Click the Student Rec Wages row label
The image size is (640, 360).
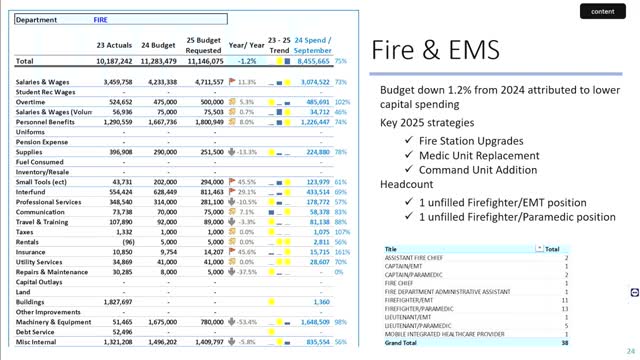click(45, 92)
